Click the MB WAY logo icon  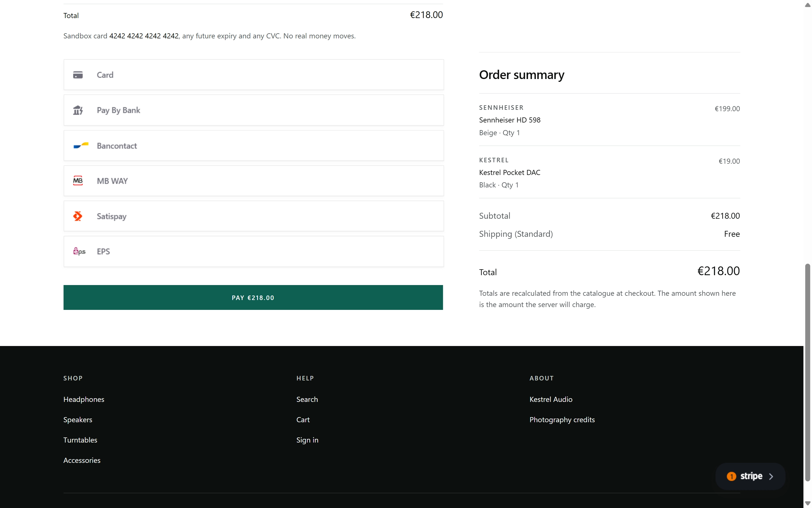(x=78, y=181)
